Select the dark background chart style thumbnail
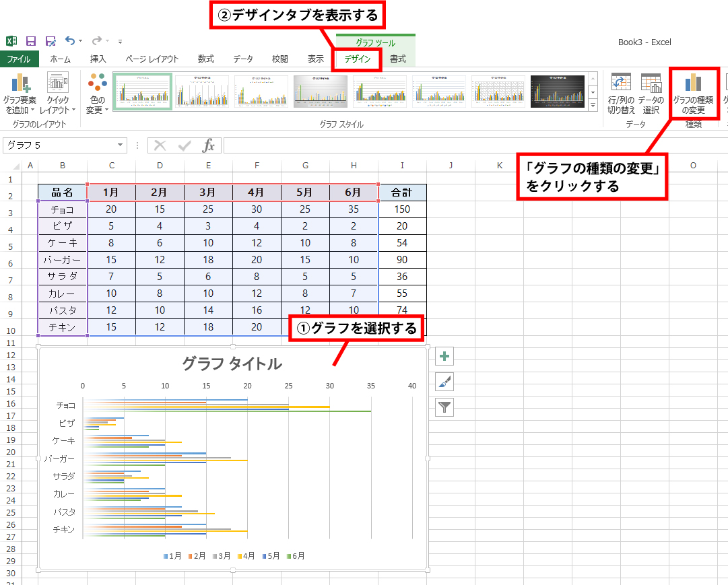 [558, 92]
